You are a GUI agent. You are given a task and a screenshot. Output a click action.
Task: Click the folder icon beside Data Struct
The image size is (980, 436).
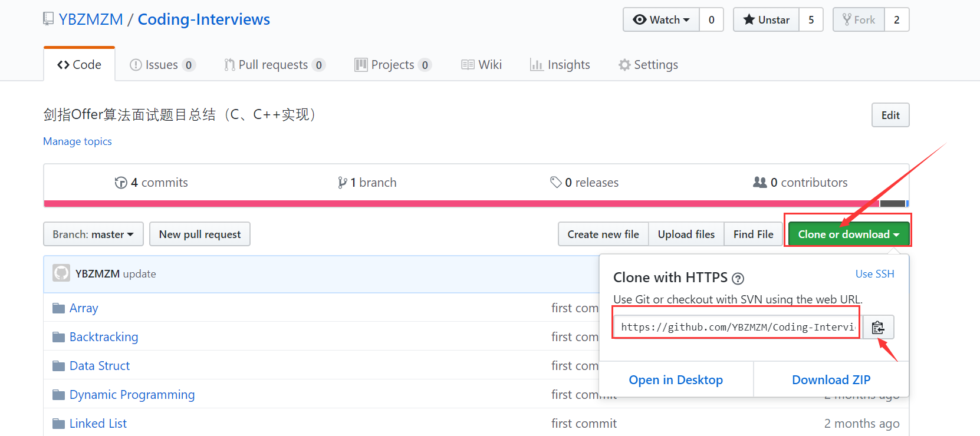click(58, 366)
